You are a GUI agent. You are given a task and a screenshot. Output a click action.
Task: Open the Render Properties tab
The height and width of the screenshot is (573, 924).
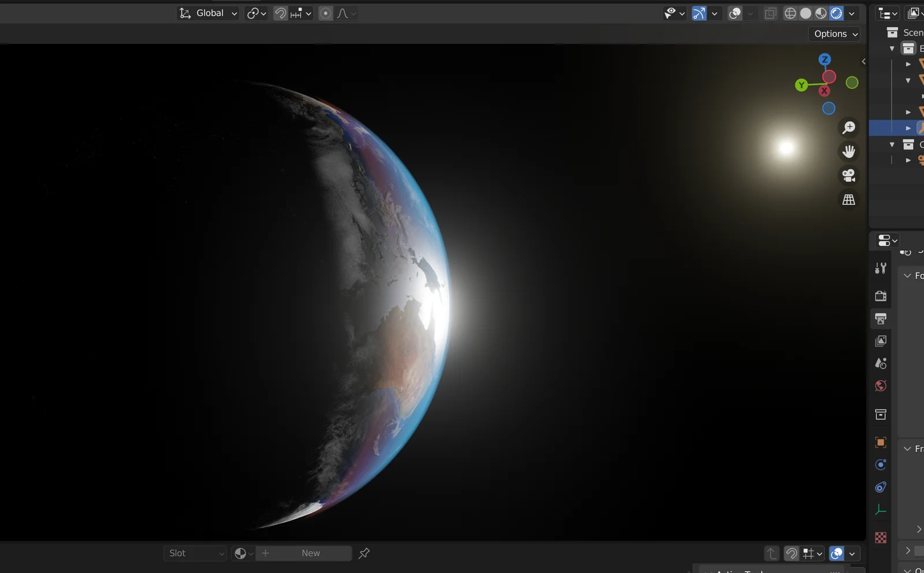tap(881, 296)
